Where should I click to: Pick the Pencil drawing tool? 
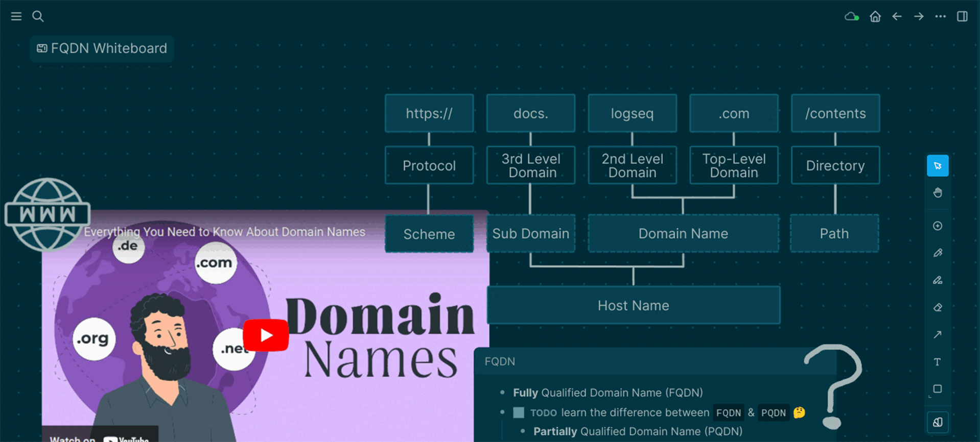coord(938,253)
